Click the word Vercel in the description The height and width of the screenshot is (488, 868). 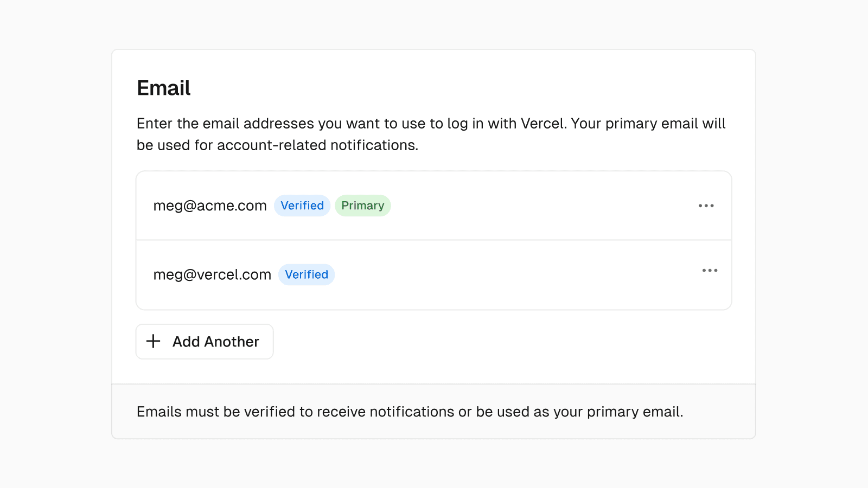tap(543, 124)
